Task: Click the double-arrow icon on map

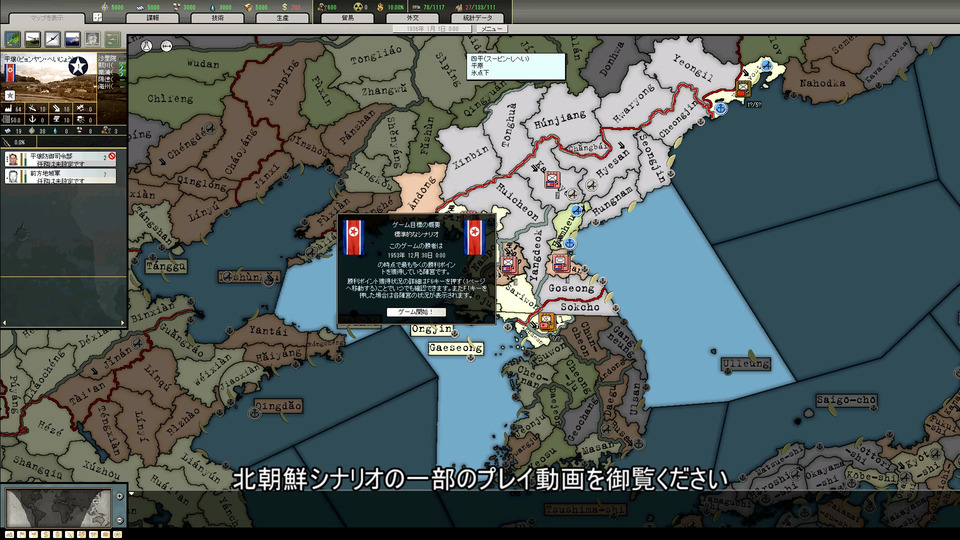Action: [167, 45]
